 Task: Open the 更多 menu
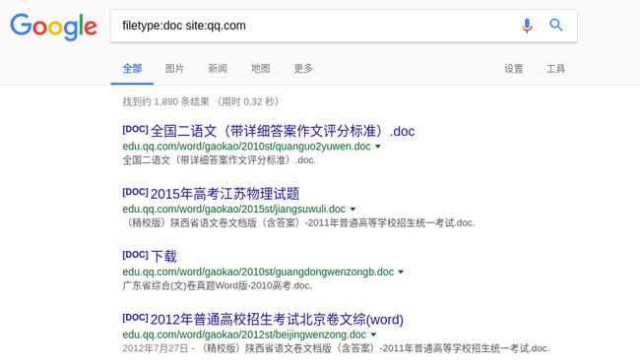tap(303, 69)
